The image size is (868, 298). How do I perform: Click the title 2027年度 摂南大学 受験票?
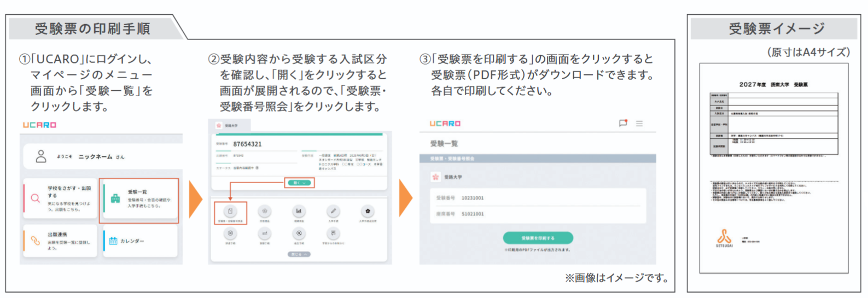pyautogui.click(x=773, y=85)
